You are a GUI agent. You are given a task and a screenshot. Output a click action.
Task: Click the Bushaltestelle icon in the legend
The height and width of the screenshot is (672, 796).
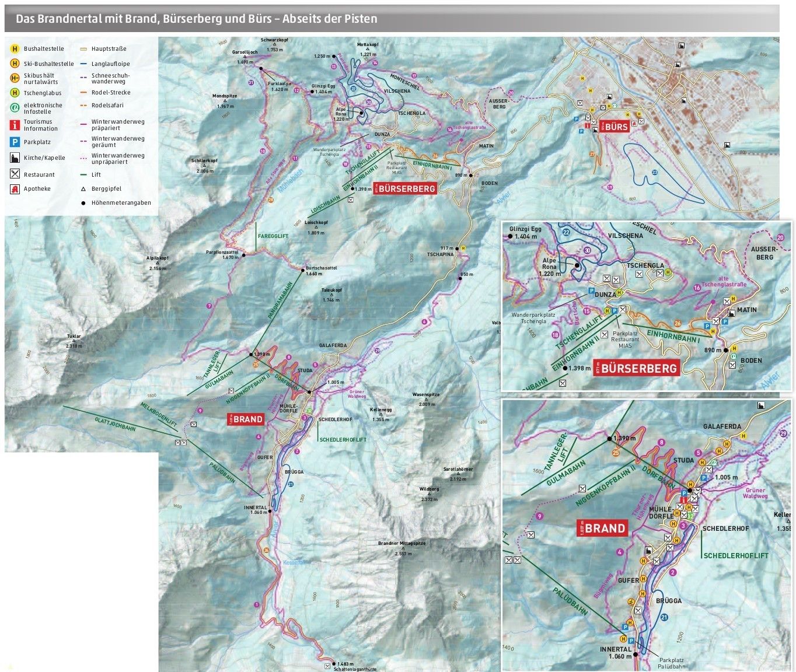(15, 49)
